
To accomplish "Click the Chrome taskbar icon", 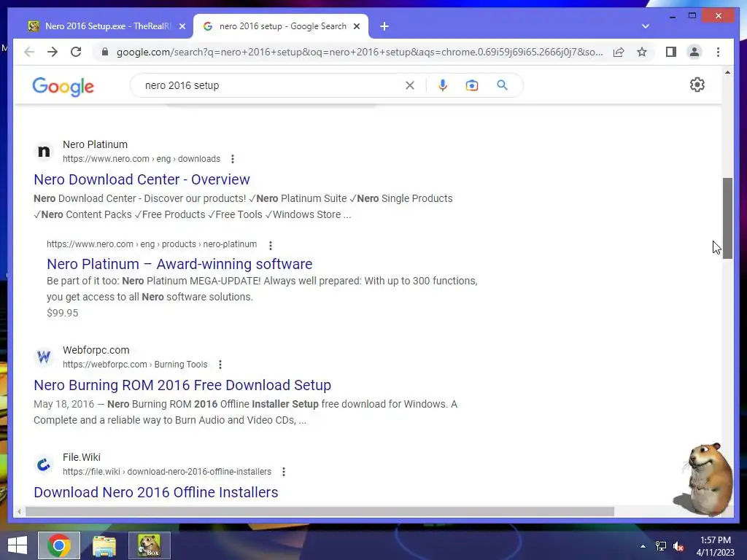I will pos(59,545).
